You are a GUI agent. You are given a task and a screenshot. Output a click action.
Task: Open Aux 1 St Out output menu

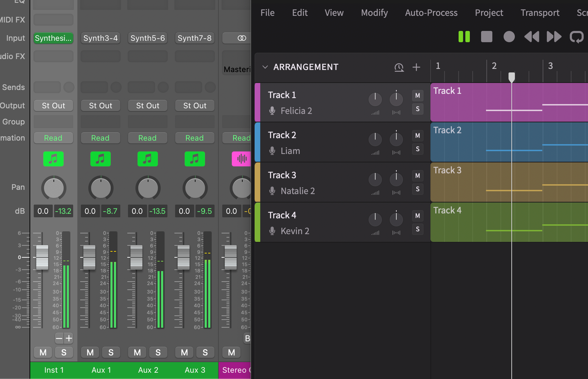(101, 105)
